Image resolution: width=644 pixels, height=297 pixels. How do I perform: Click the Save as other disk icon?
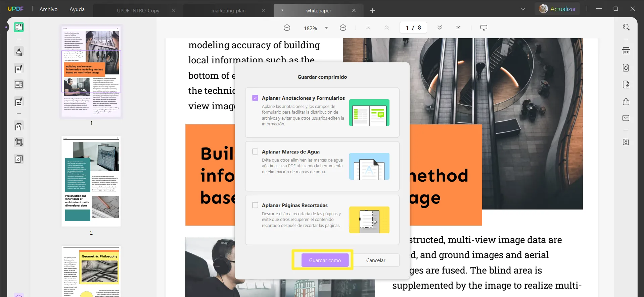click(626, 142)
